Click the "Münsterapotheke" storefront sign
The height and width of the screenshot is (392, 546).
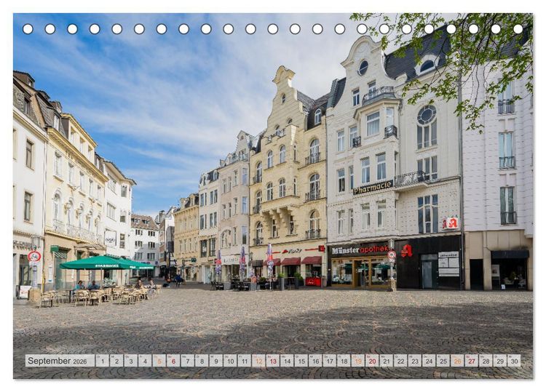click(360, 249)
